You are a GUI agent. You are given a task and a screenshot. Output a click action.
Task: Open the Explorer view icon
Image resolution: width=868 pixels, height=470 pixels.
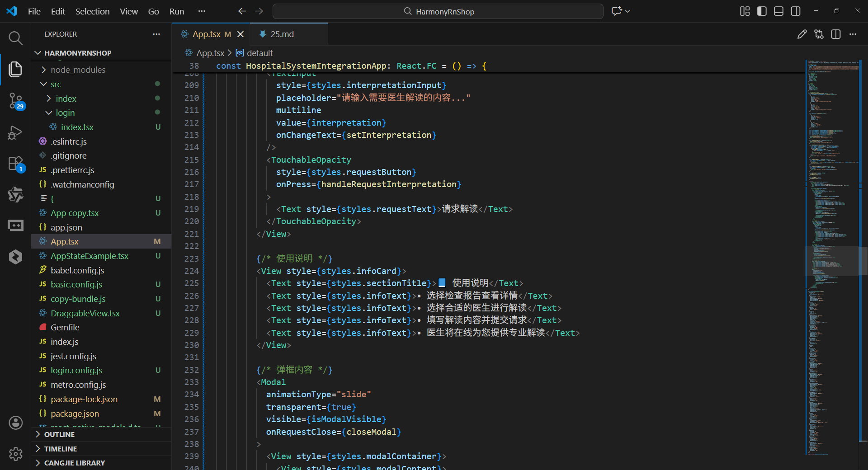click(15, 69)
